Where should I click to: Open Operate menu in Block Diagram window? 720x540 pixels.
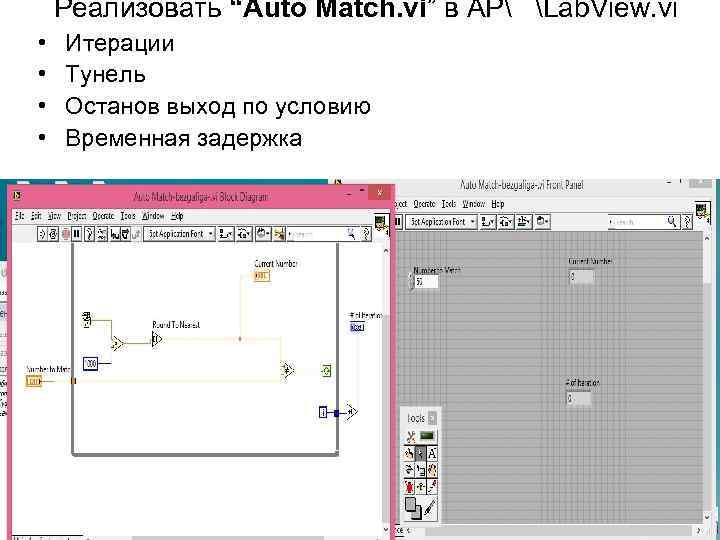pyautogui.click(x=103, y=216)
